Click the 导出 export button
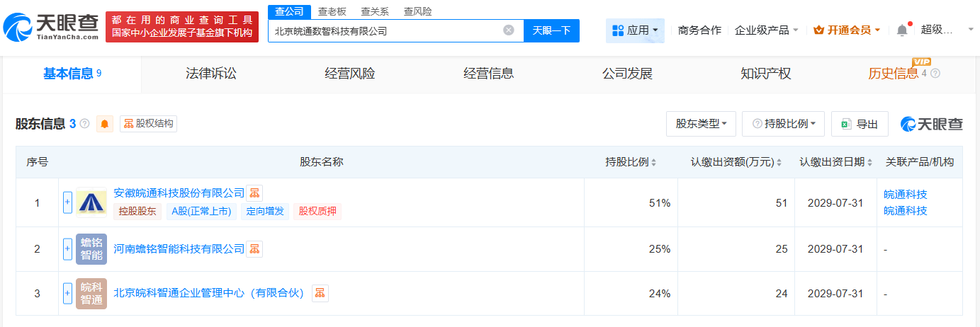 [x=860, y=124]
